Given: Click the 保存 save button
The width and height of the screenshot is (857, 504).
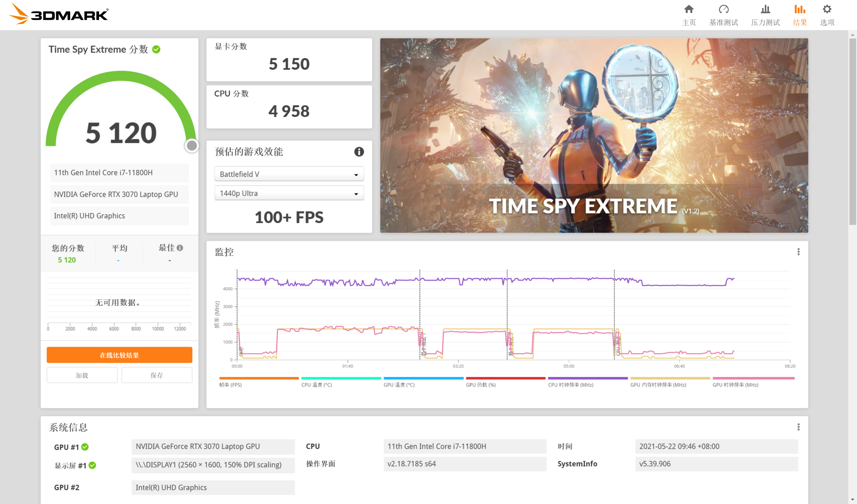Looking at the screenshot, I should (x=157, y=375).
